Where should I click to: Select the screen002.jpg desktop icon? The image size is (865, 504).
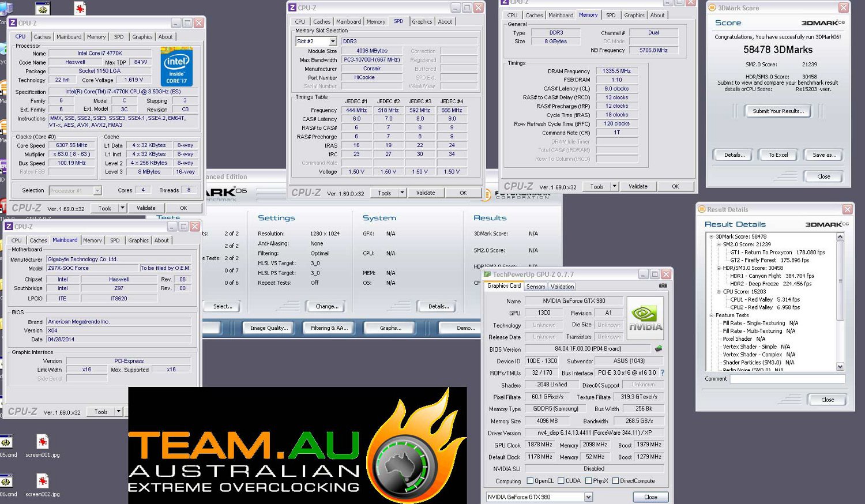[x=42, y=486]
